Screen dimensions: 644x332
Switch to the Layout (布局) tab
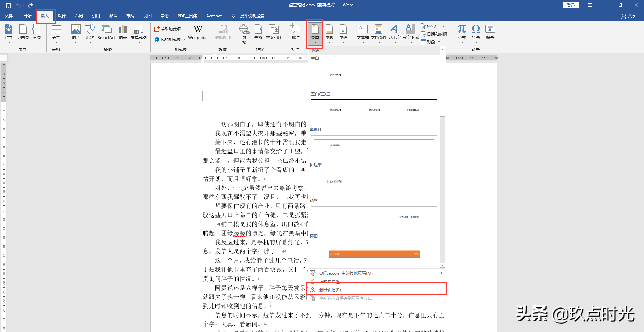(79, 16)
